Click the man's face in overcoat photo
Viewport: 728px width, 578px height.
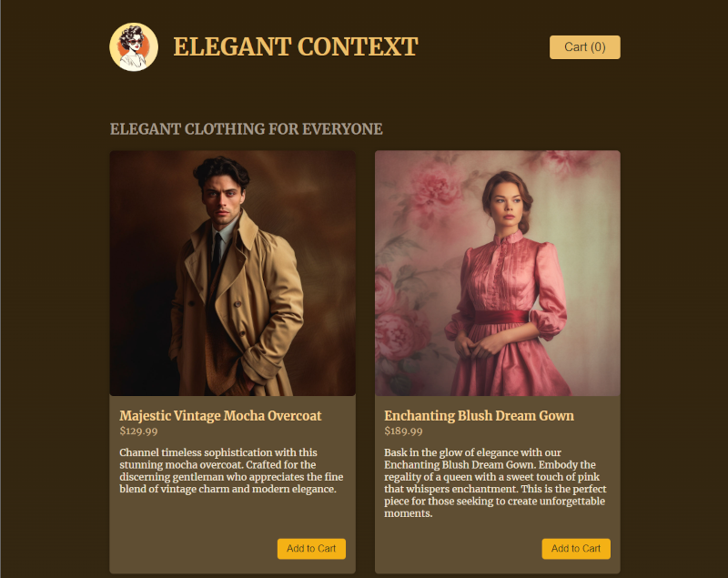(223, 199)
